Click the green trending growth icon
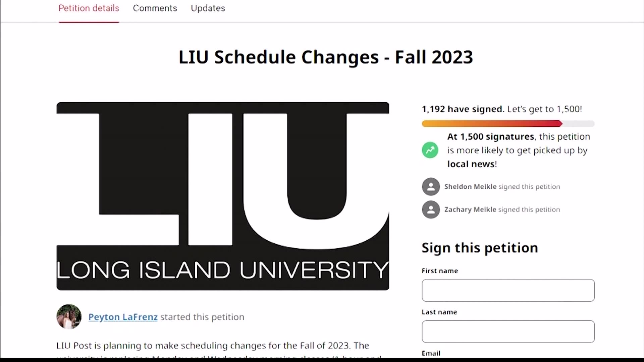This screenshot has width=644, height=362. 430,150
